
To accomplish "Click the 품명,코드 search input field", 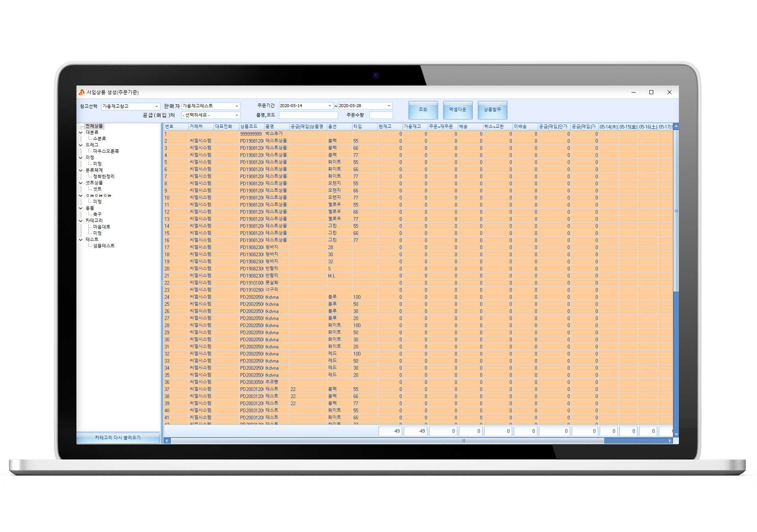I will [x=308, y=115].
